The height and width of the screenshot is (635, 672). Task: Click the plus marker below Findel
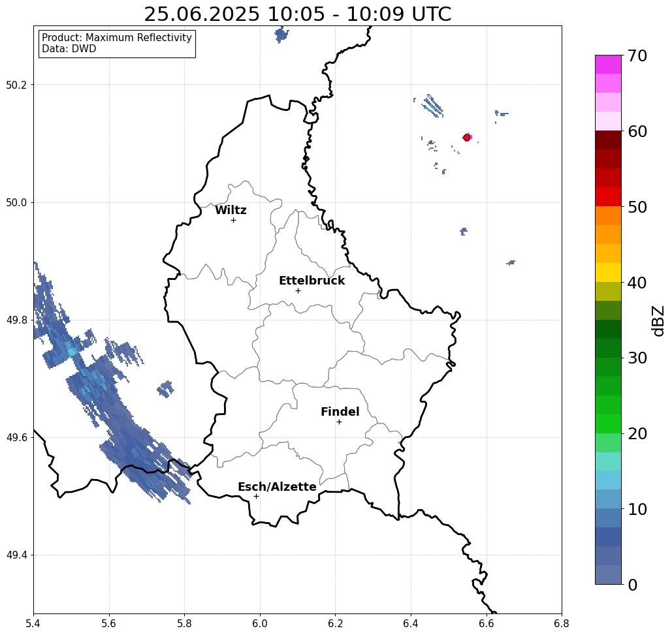(339, 422)
